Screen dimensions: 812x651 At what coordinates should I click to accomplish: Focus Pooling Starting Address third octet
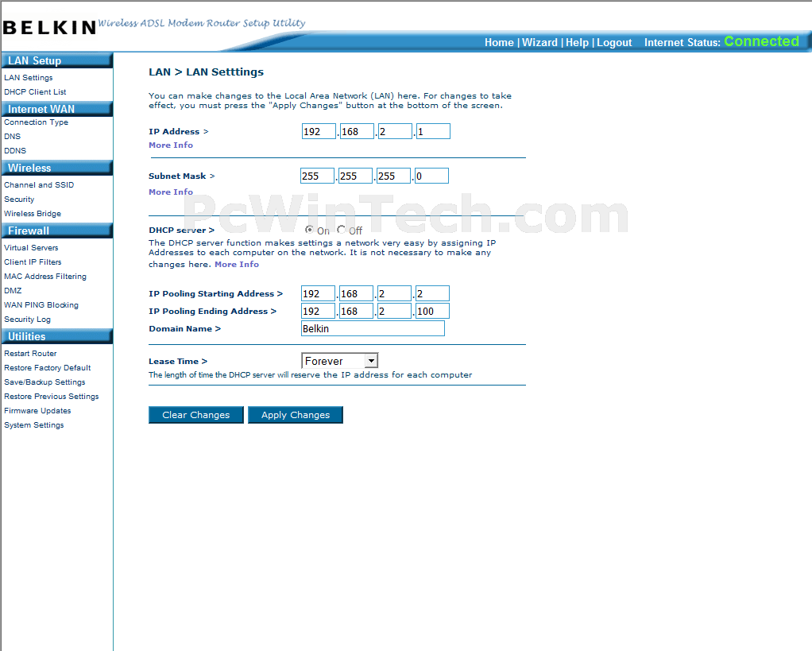click(394, 293)
